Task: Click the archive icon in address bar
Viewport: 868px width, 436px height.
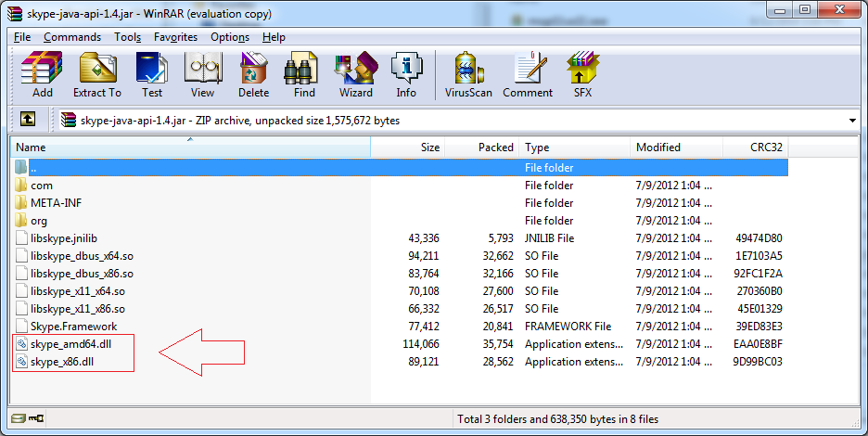Action: click(x=69, y=120)
